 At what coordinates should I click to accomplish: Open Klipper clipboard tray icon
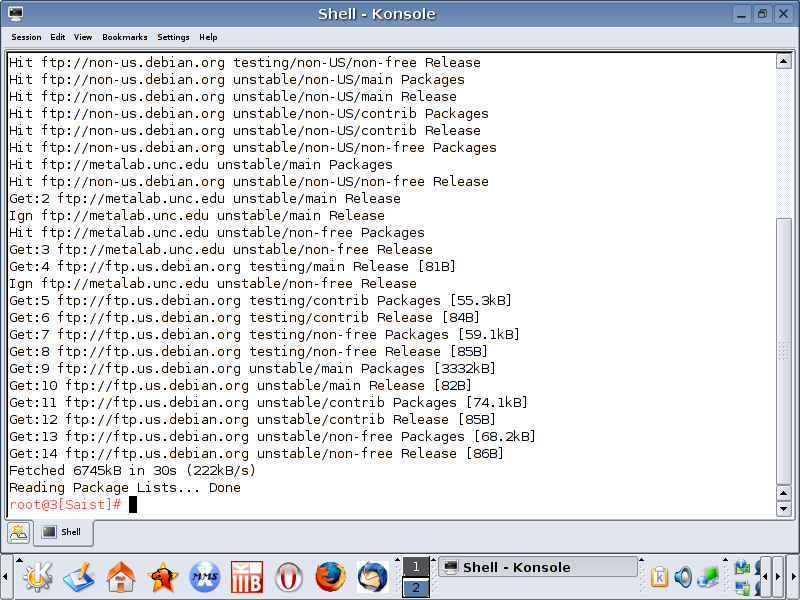click(x=660, y=577)
